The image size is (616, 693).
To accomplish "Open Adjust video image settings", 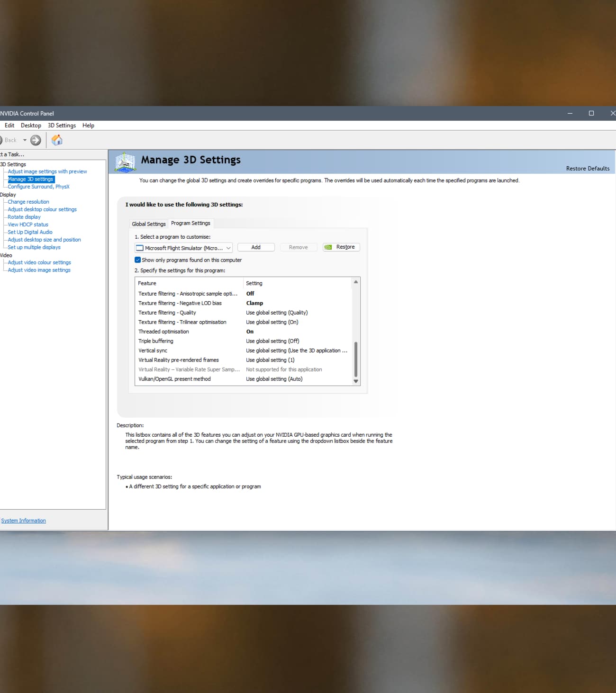I will coord(39,270).
